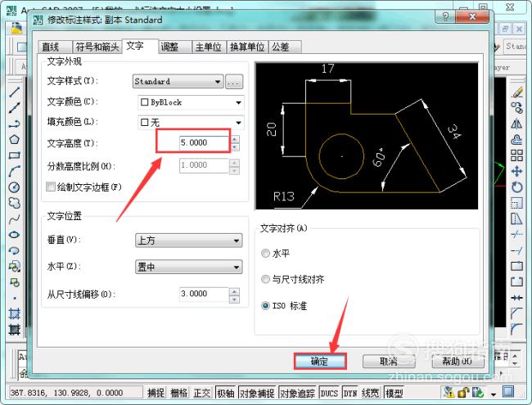Increase the text height spinner value
This screenshot has height=405, width=532.
pos(235,139)
